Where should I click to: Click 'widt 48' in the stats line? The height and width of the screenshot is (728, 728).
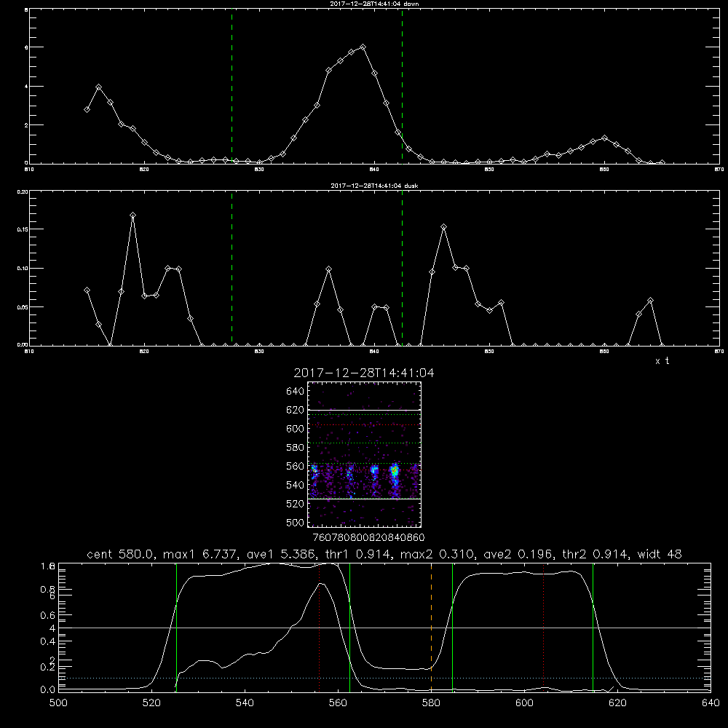point(660,554)
